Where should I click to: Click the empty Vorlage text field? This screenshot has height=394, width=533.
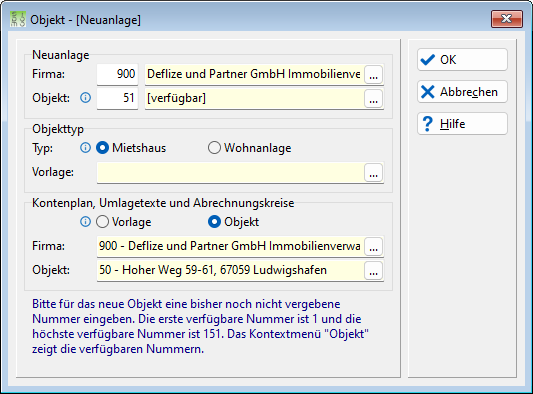(x=230, y=173)
